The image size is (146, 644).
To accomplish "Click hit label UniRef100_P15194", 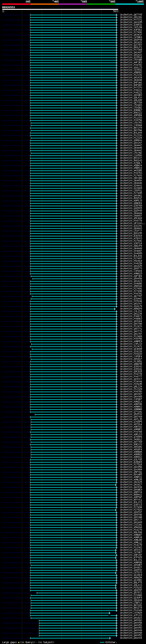I will pyautogui.click(x=131, y=301).
